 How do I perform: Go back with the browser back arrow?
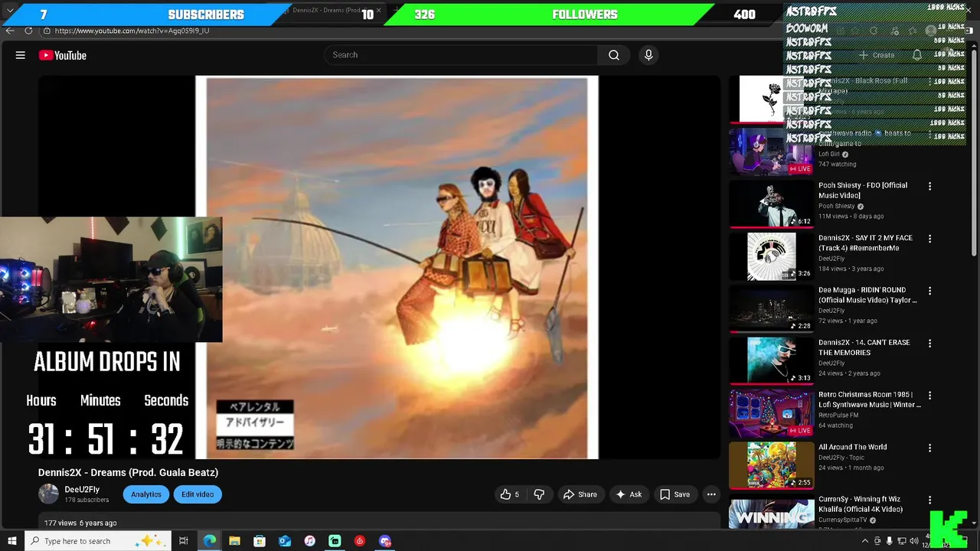point(10,31)
